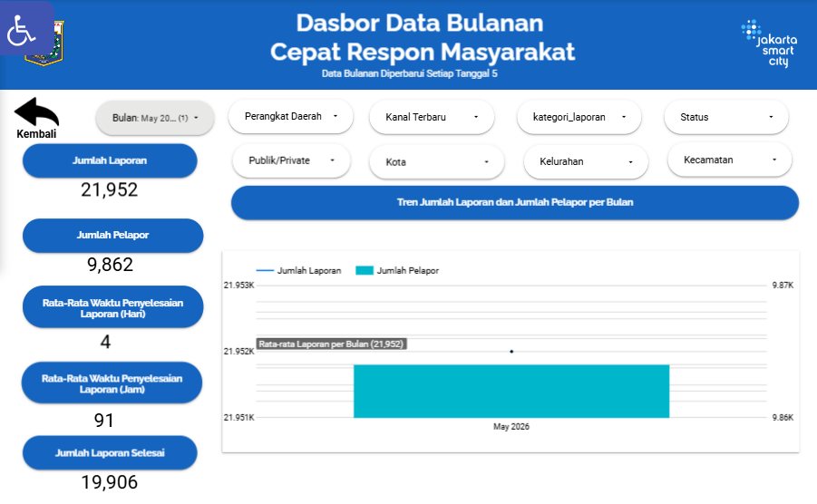
Task: Expand the Publik/Private dropdown
Action: pyautogui.click(x=291, y=160)
